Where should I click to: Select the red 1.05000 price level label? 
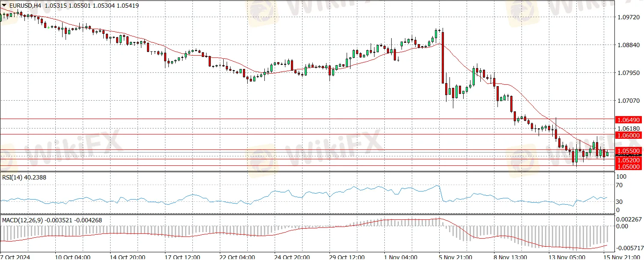point(629,167)
